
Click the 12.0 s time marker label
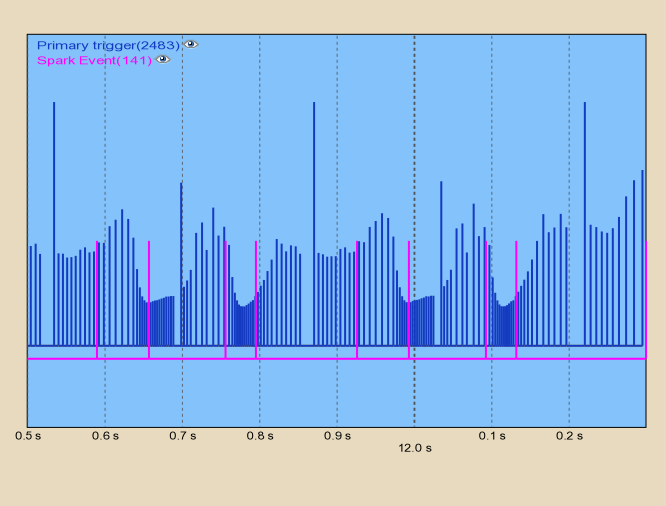pyautogui.click(x=415, y=448)
